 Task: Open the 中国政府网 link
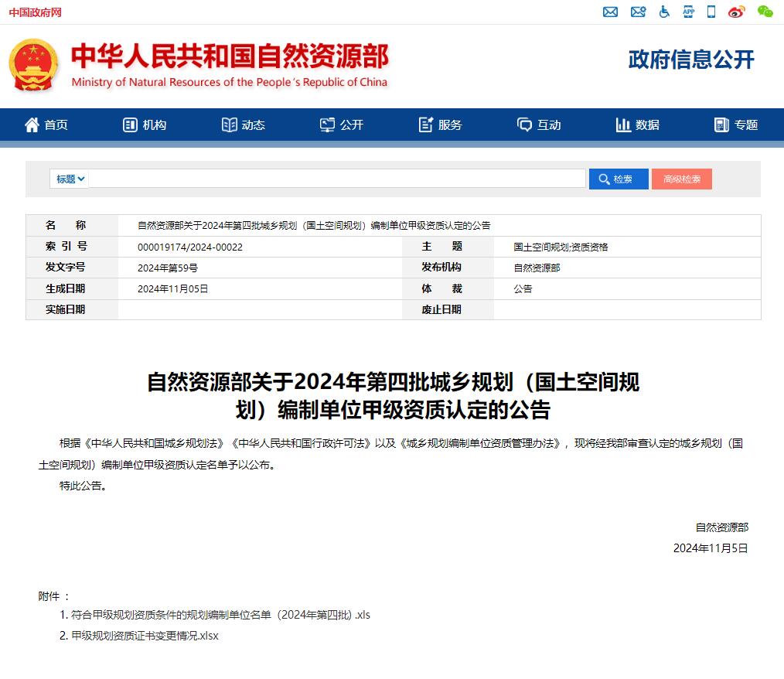36,12
